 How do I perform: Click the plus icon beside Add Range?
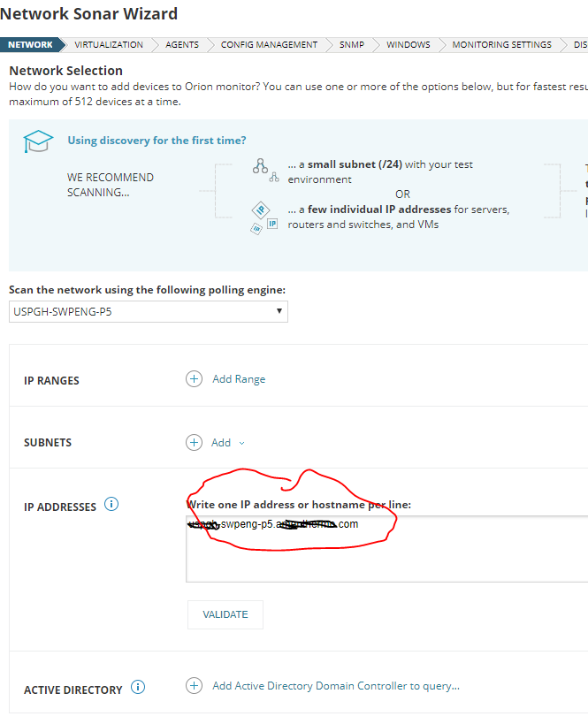tap(194, 379)
